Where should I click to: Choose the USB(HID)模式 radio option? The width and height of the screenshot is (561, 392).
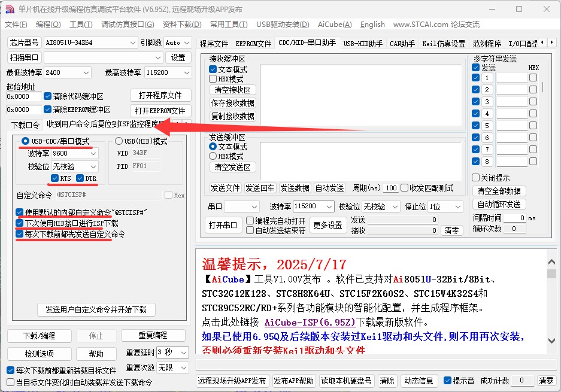click(119, 141)
